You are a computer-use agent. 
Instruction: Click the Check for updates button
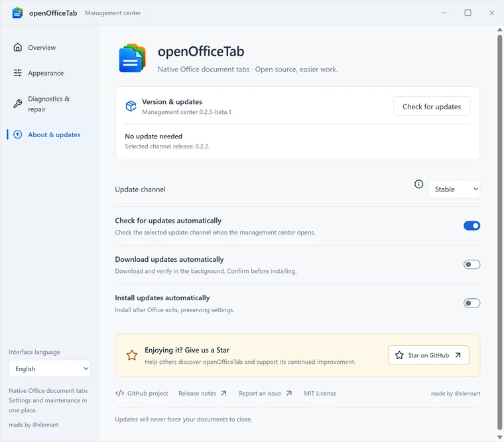[432, 106]
